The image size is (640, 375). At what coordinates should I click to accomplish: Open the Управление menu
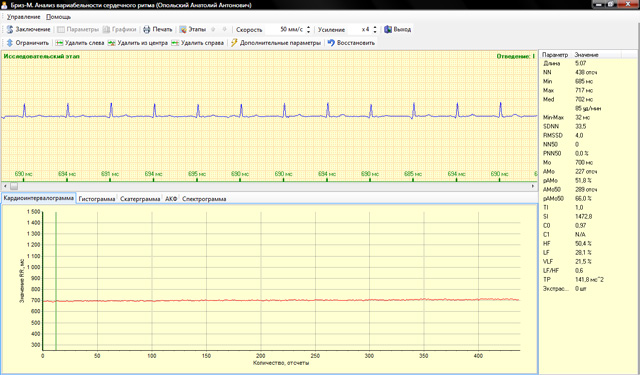tap(24, 17)
